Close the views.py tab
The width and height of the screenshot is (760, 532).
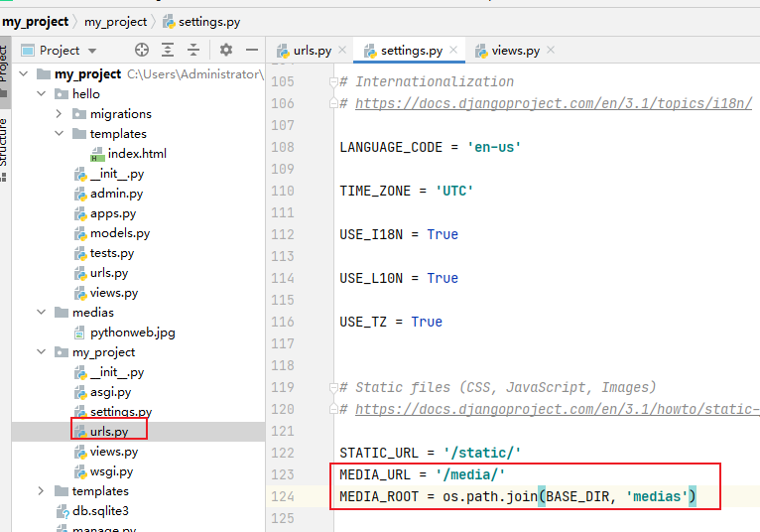click(551, 50)
